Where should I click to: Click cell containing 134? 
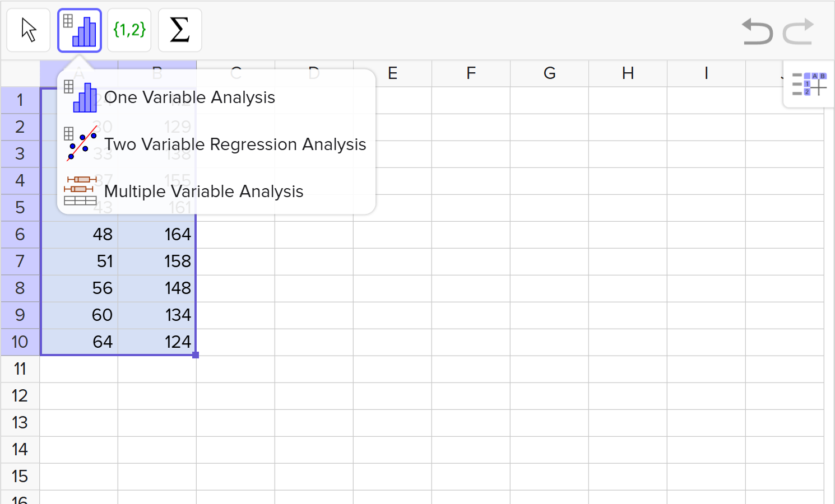(x=157, y=315)
